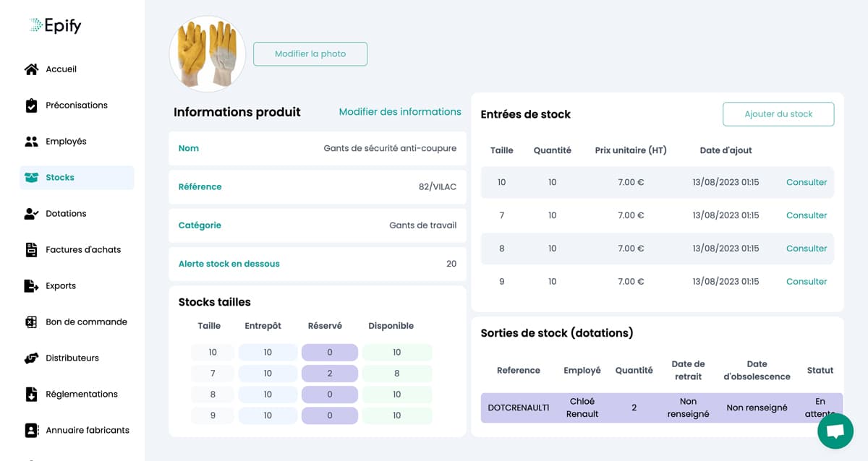This screenshot has width=868, height=461.
Task: Click the Epify logo
Action: pyautogui.click(x=56, y=26)
